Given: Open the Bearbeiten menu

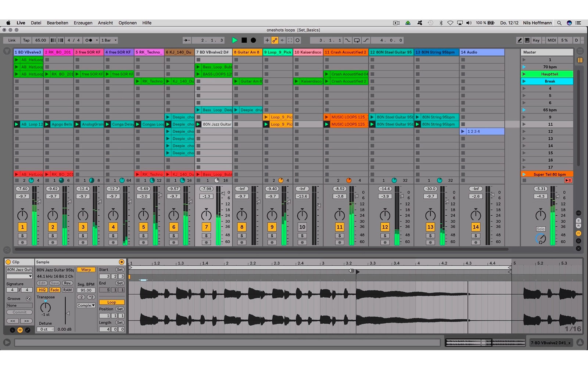Looking at the screenshot, I should pos(57,23).
